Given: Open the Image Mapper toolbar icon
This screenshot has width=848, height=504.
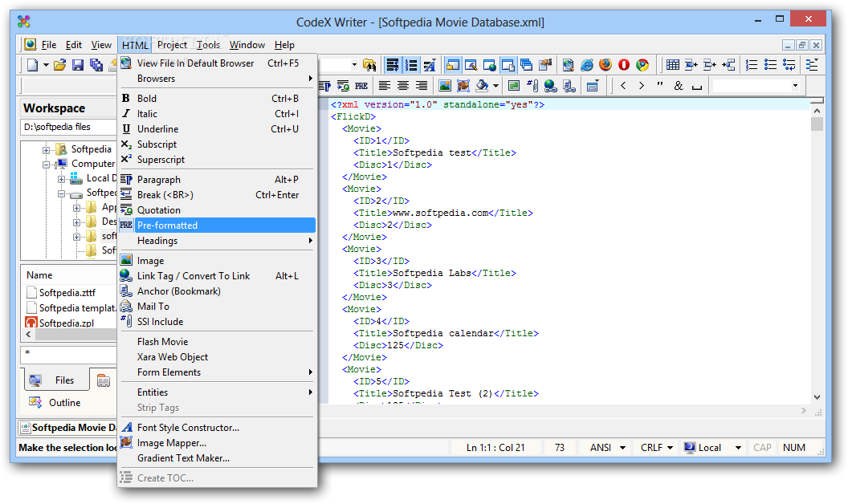Looking at the screenshot, I should tap(463, 86).
